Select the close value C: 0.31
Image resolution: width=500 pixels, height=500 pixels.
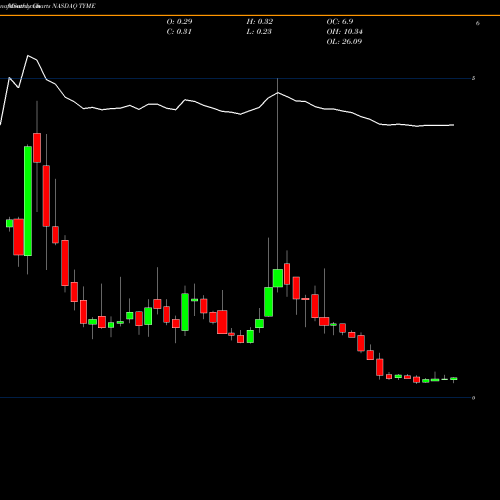179,32
